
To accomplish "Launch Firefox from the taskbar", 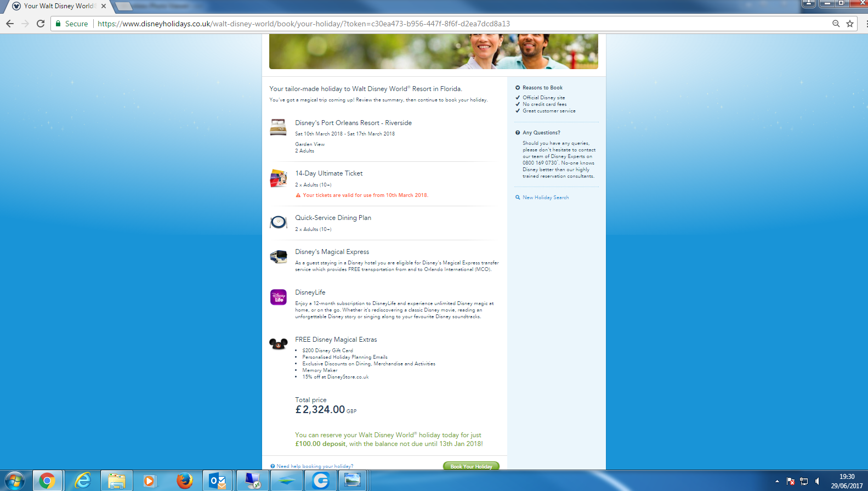I will pyautogui.click(x=184, y=481).
